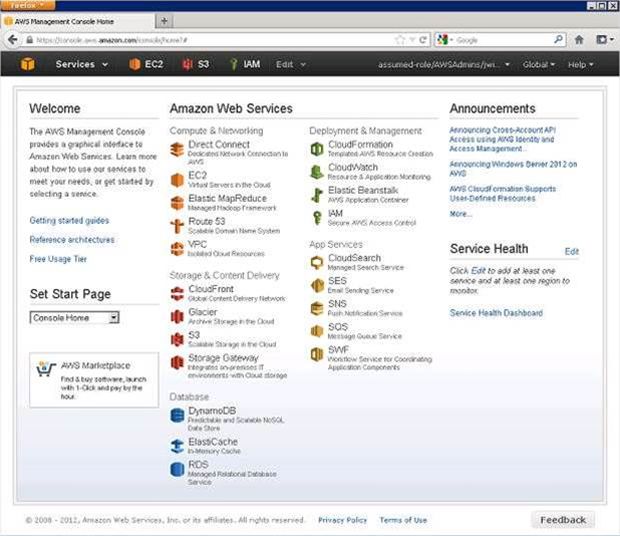
Task: Click the Elastic MapReduce icon
Action: click(x=177, y=203)
